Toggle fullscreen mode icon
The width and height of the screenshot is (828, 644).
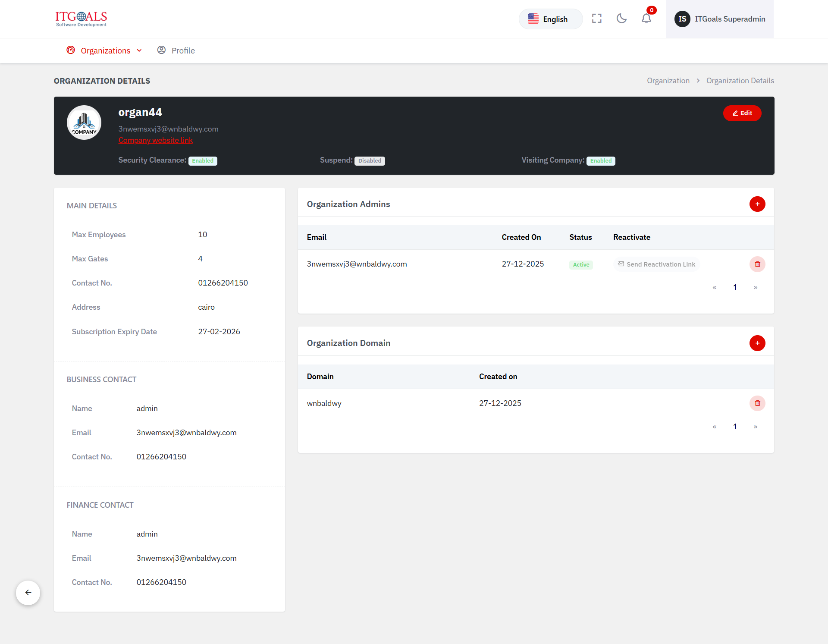pyautogui.click(x=597, y=19)
